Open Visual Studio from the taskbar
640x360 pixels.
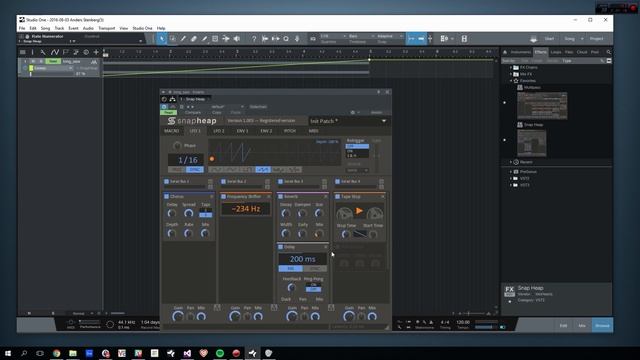[x=187, y=353]
